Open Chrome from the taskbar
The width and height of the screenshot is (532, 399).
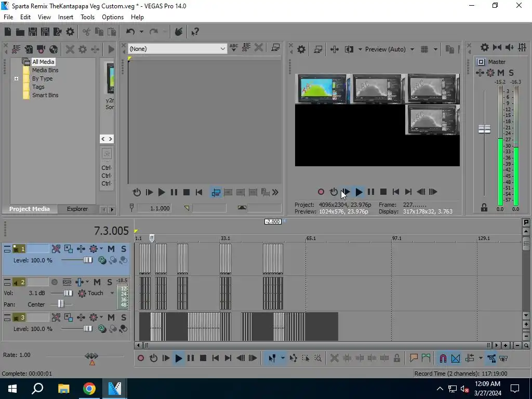pyautogui.click(x=89, y=389)
